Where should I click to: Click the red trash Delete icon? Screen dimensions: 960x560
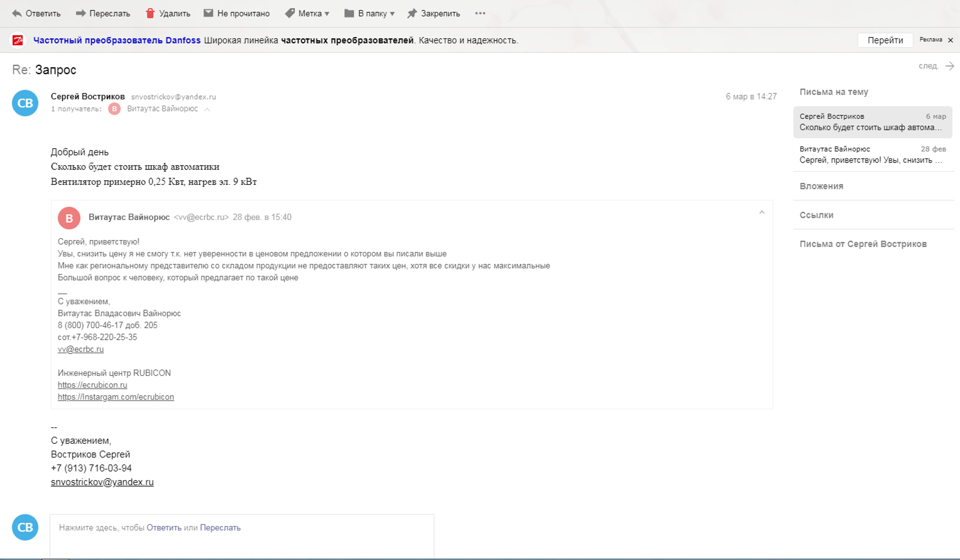click(150, 13)
